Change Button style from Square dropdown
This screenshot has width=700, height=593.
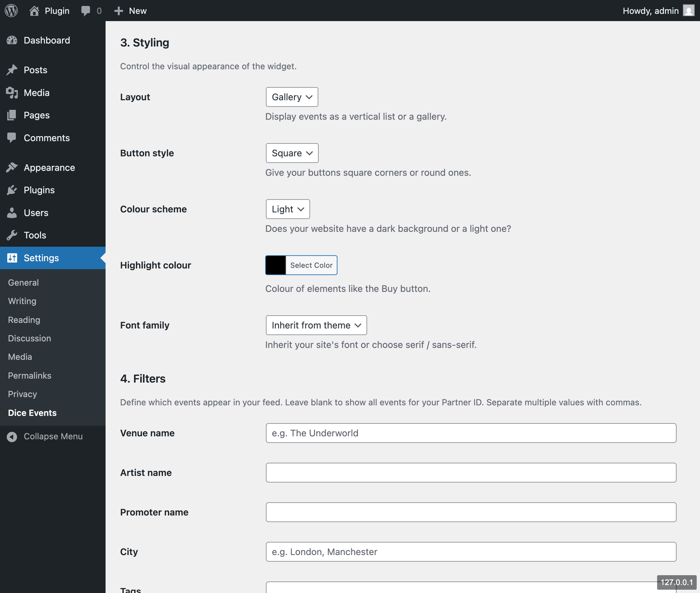coord(291,153)
